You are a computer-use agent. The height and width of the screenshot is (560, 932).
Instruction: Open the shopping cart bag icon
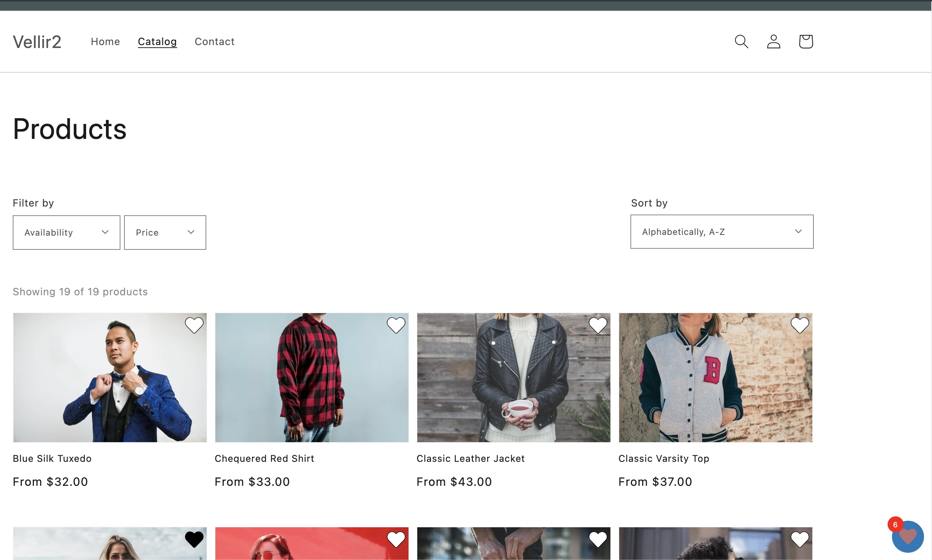(805, 41)
